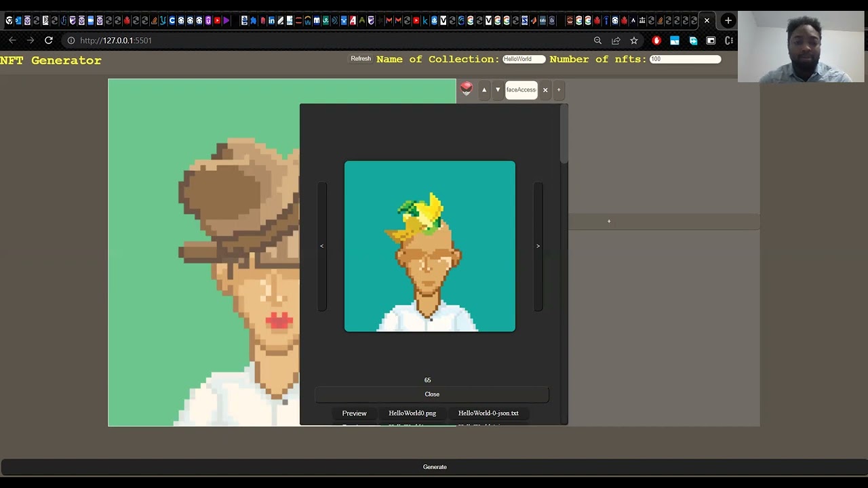Show previous NFT with left arrow
The width and height of the screenshot is (868, 488).
[321, 246]
